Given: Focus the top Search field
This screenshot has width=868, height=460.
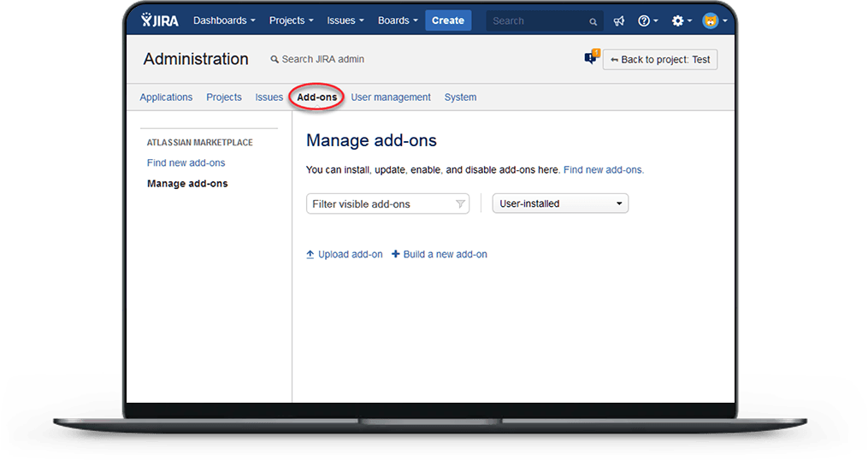Looking at the screenshot, I should tap(544, 21).
